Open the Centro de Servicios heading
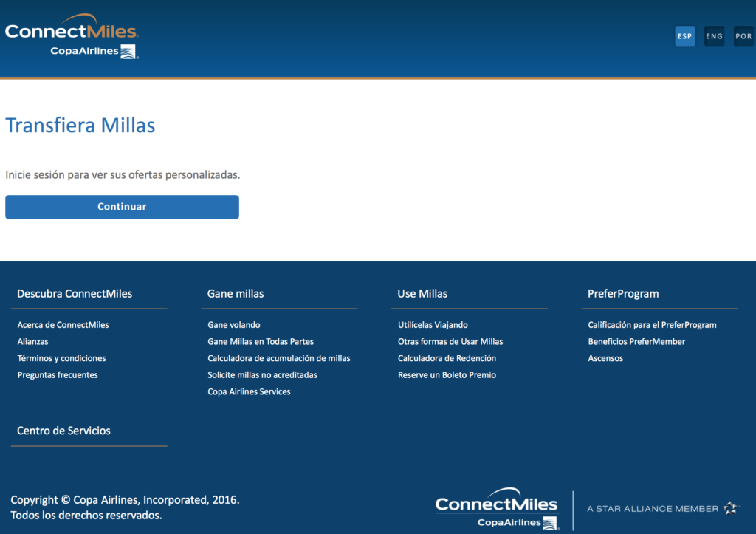756x534 pixels. (63, 431)
